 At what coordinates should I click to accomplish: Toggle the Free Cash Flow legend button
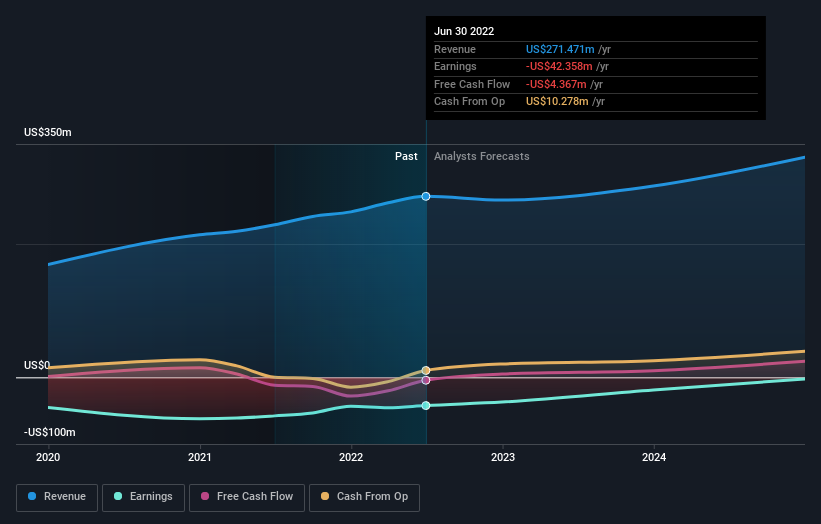point(247,497)
